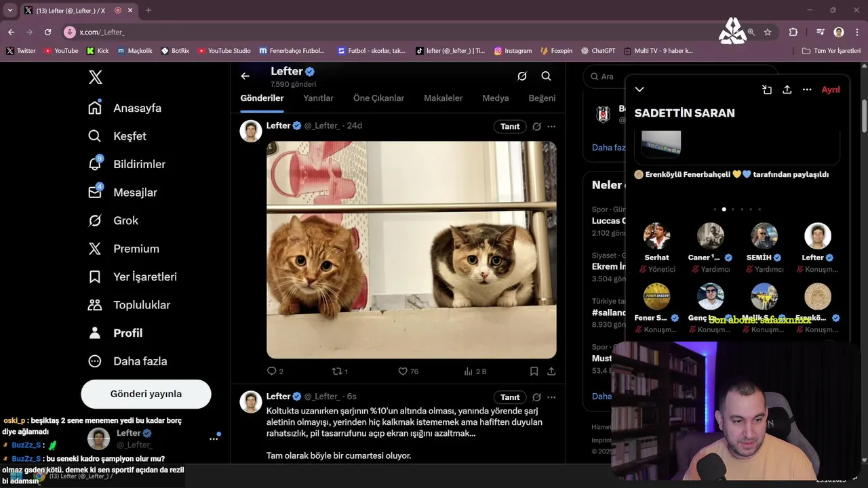The width and height of the screenshot is (868, 488).
Task: Pop out the Space window icon
Action: click(767, 89)
